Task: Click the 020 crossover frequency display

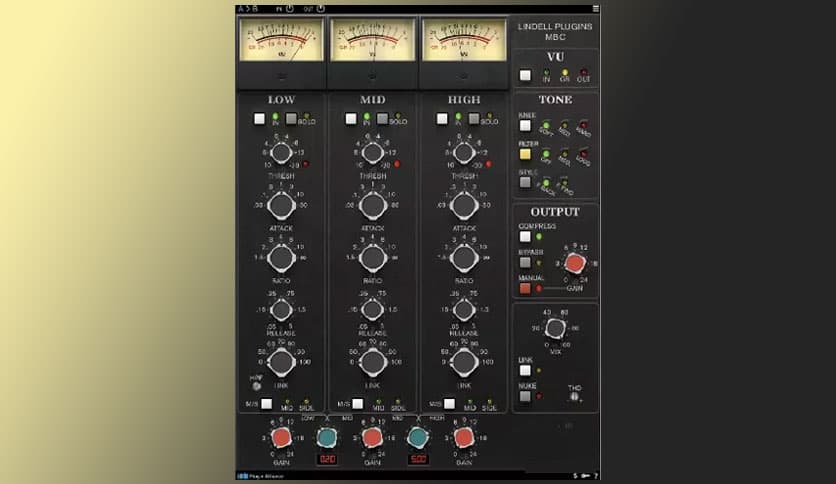Action: pyautogui.click(x=327, y=459)
